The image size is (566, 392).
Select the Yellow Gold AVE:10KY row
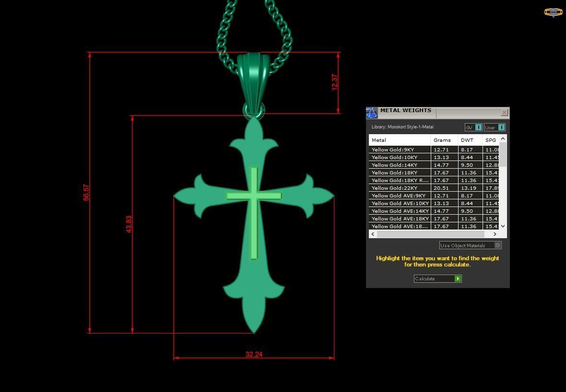click(x=434, y=203)
